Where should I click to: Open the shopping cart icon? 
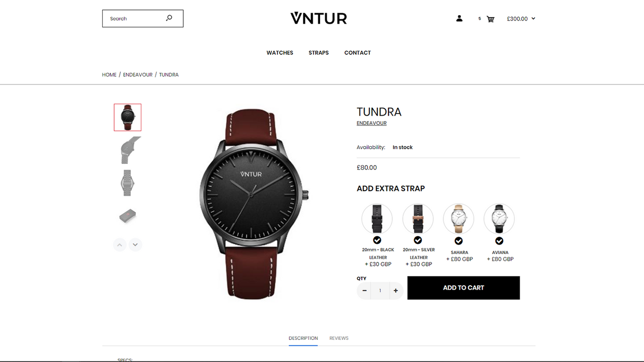pos(491,19)
